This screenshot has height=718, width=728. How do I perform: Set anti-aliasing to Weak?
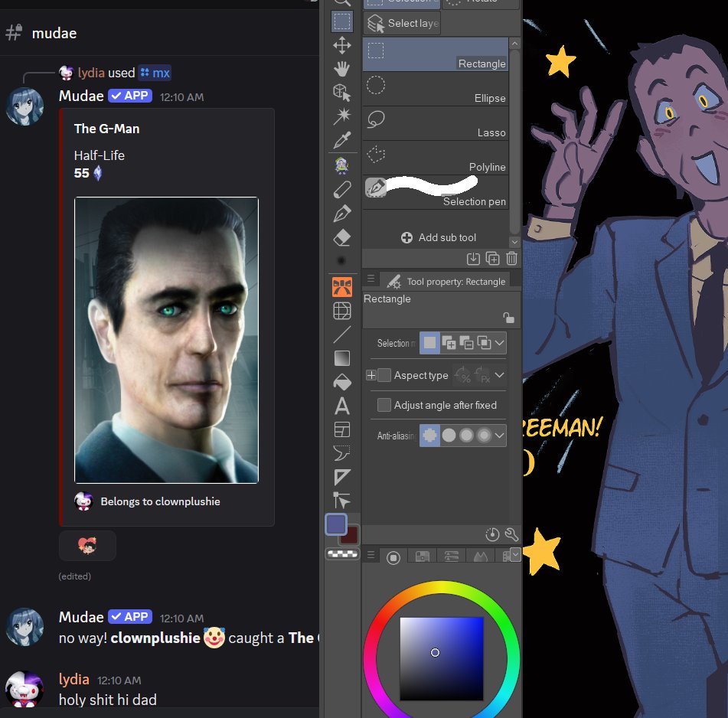click(x=449, y=436)
